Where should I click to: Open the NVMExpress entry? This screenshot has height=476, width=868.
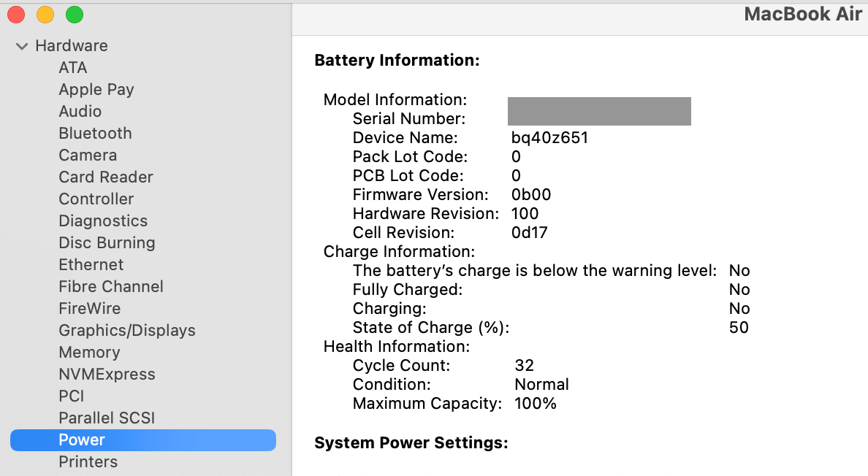[107, 375]
